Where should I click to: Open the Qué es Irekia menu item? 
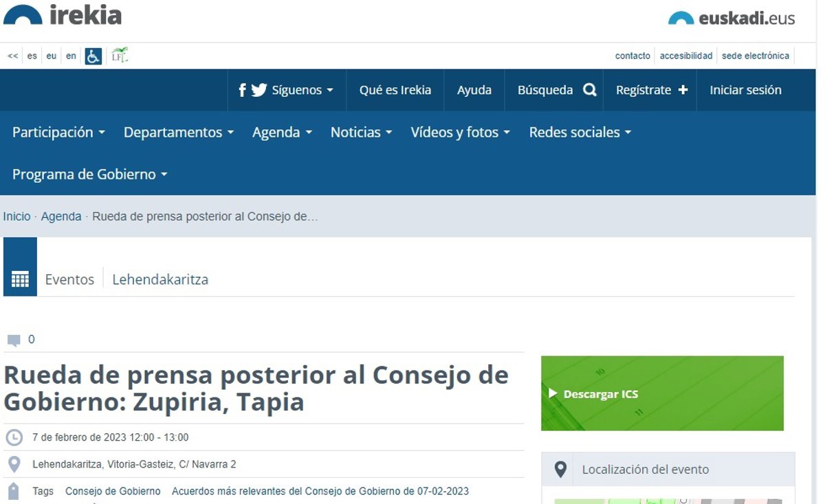point(395,90)
